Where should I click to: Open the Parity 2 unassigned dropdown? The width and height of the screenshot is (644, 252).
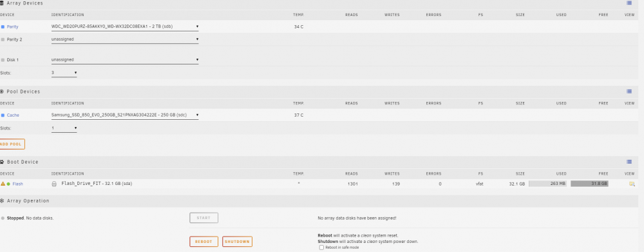point(125,39)
